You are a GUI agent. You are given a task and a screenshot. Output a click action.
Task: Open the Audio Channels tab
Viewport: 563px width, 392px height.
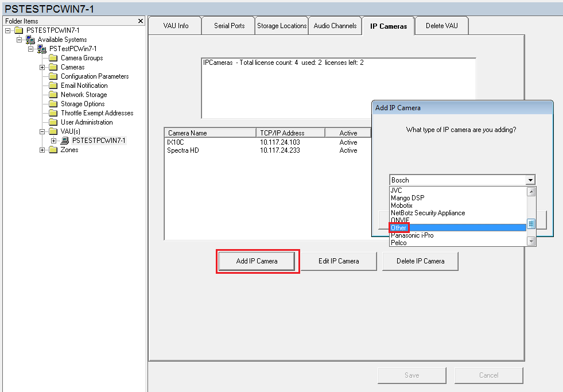336,26
